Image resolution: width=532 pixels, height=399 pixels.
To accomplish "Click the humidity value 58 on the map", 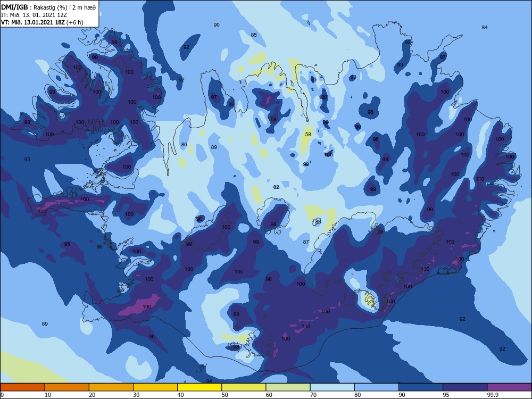I will point(308,135).
